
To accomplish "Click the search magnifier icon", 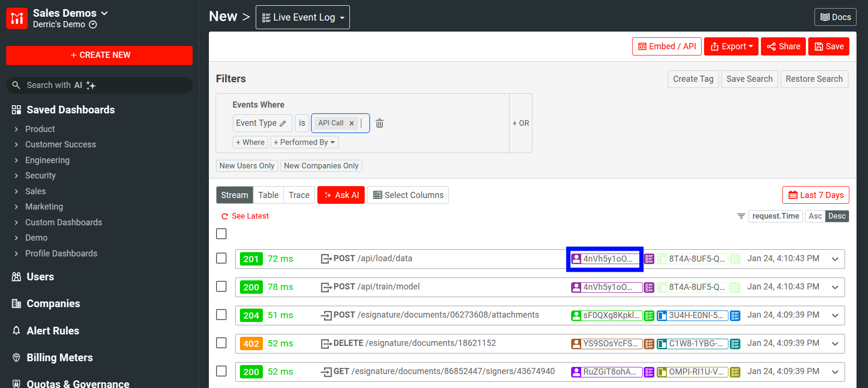I will 16,85.
